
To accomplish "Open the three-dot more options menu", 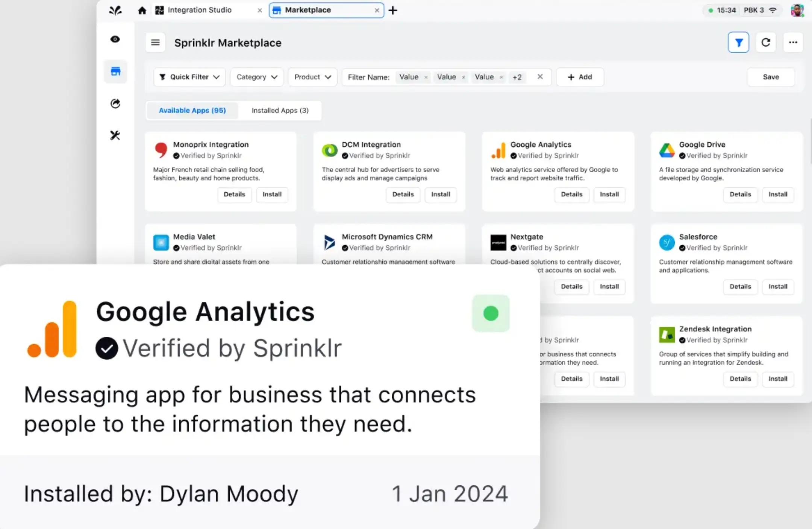I will coord(793,43).
